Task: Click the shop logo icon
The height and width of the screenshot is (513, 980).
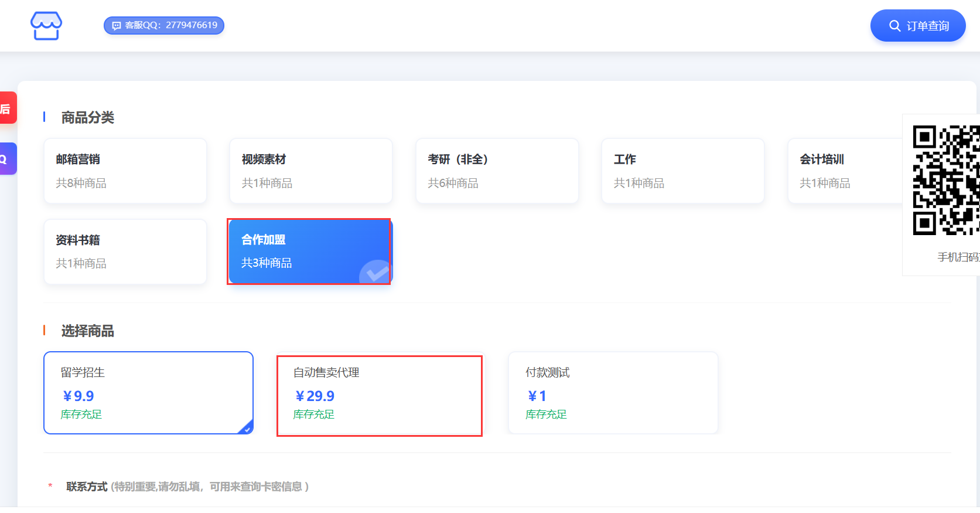Action: [x=46, y=26]
